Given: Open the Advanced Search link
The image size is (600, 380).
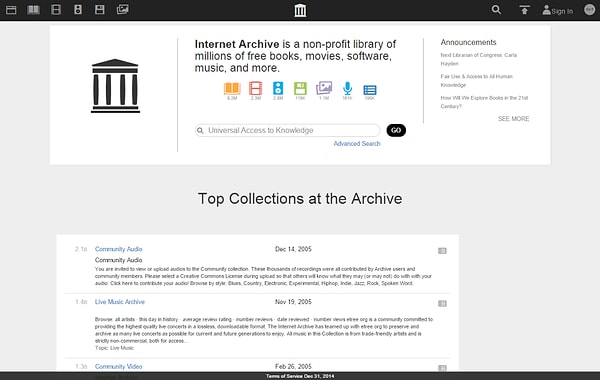Looking at the screenshot, I should tap(357, 144).
